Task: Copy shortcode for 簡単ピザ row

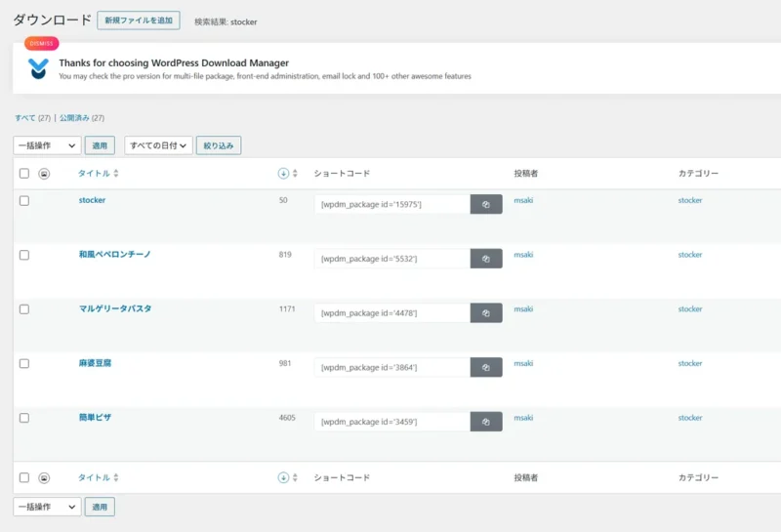Action: tap(485, 422)
